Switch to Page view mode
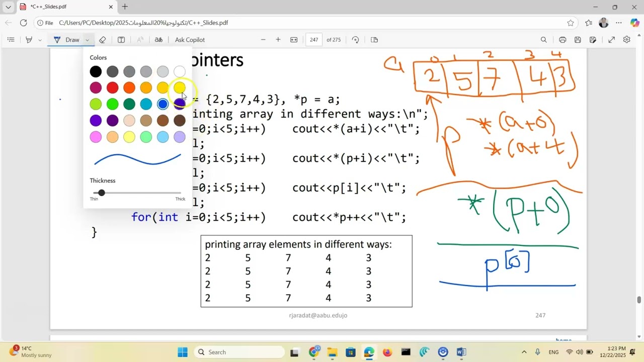The width and height of the screenshot is (644, 362). click(374, 40)
